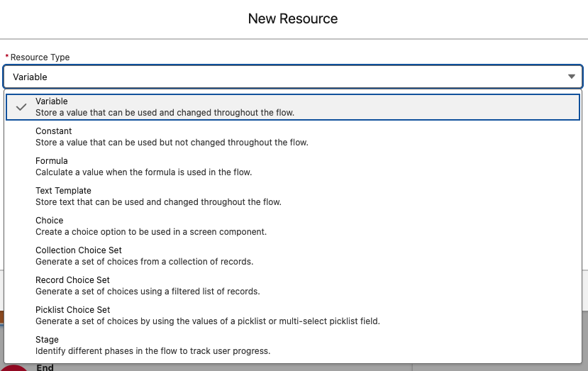Choose Constant from the resource list
588x371 pixels.
54,131
